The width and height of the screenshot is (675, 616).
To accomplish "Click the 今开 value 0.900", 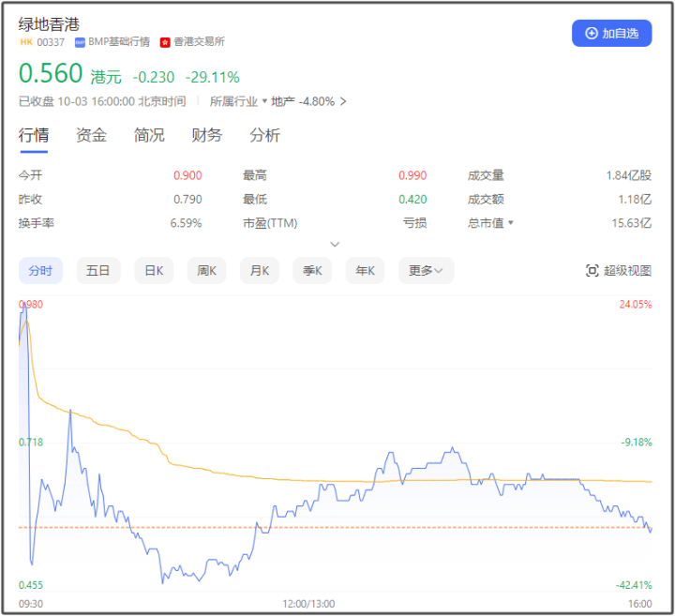I will tap(187, 175).
